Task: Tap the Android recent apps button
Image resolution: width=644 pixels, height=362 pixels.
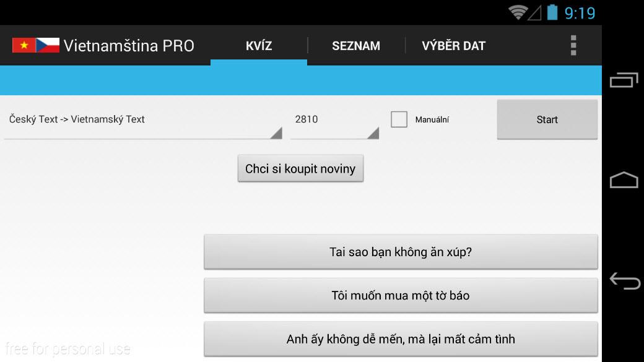Action: [624, 80]
